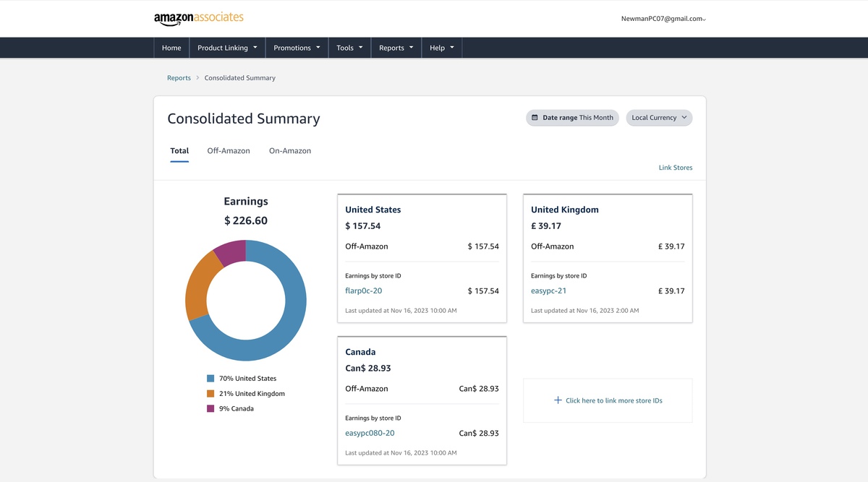Viewport: 868px width, 482px height.
Task: Expand the Promotions menu
Action: pos(297,48)
